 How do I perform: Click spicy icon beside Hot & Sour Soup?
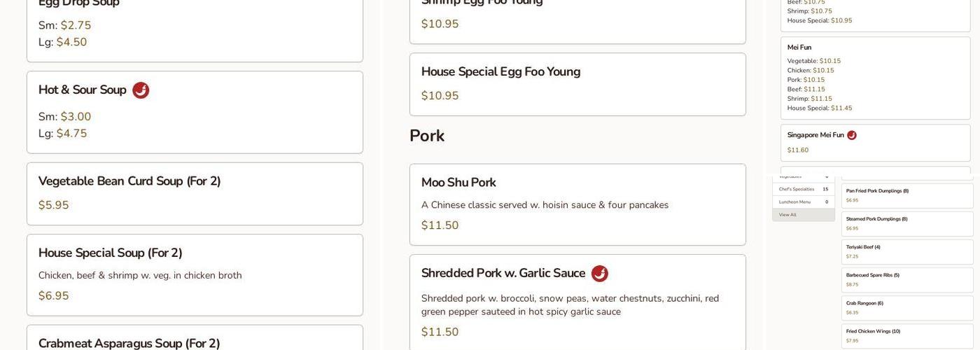pyautogui.click(x=141, y=90)
